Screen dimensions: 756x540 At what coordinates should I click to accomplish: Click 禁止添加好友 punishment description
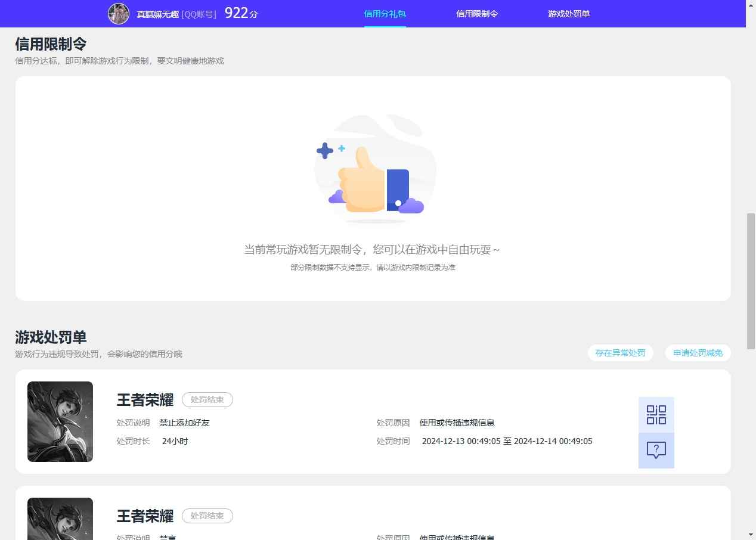(184, 423)
